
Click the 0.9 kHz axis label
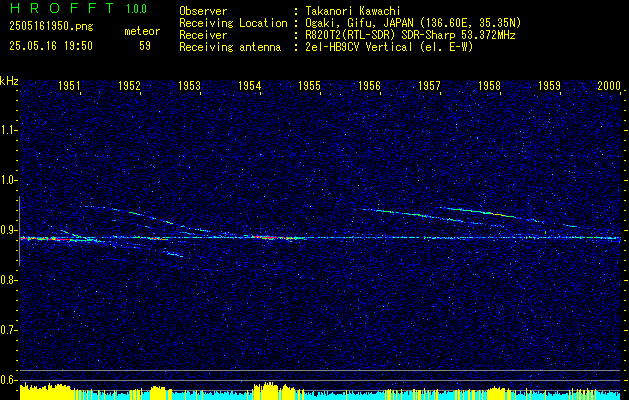(x=9, y=230)
